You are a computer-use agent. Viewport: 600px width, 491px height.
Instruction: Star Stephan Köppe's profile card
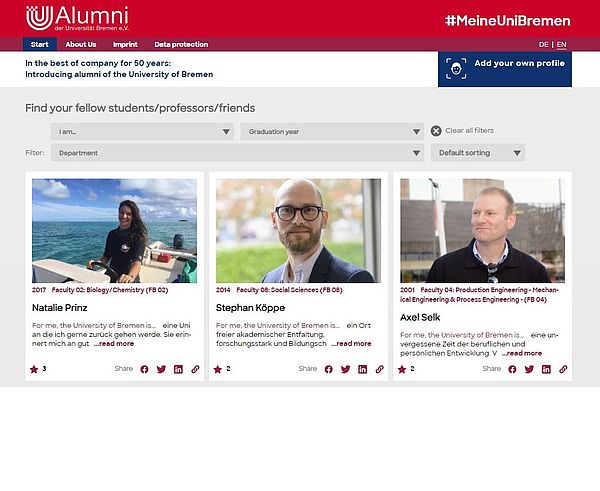point(217,369)
